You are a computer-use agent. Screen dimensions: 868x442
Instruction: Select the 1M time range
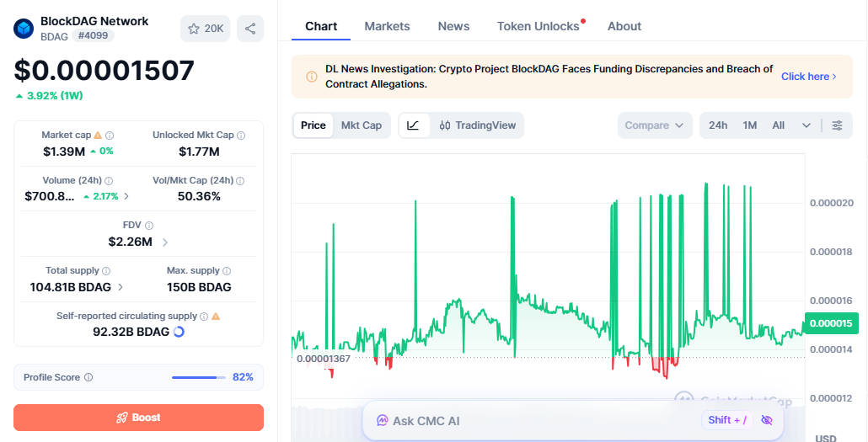pyautogui.click(x=749, y=125)
